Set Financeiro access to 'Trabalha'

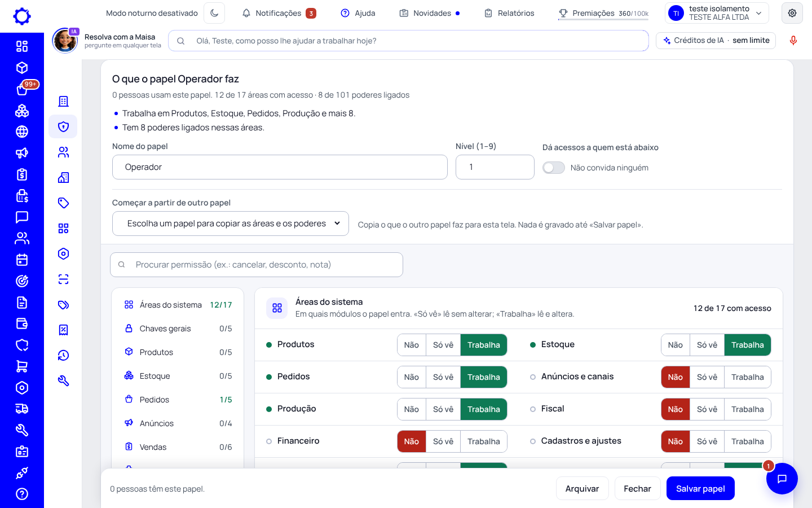(484, 441)
